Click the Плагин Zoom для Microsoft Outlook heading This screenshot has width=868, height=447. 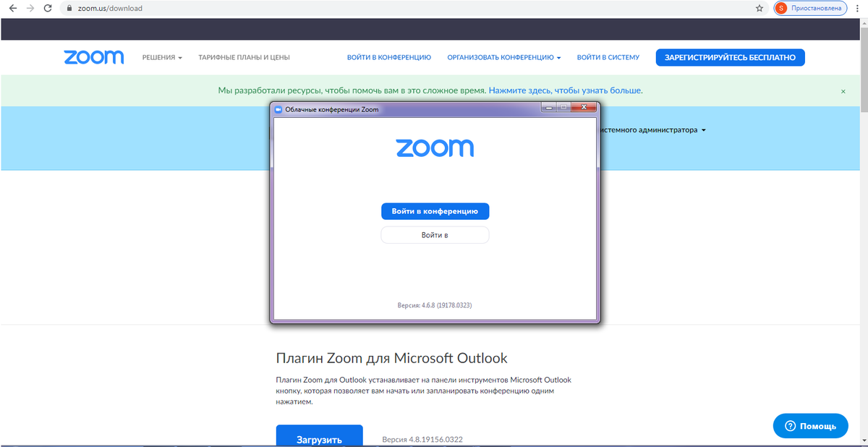tap(392, 358)
